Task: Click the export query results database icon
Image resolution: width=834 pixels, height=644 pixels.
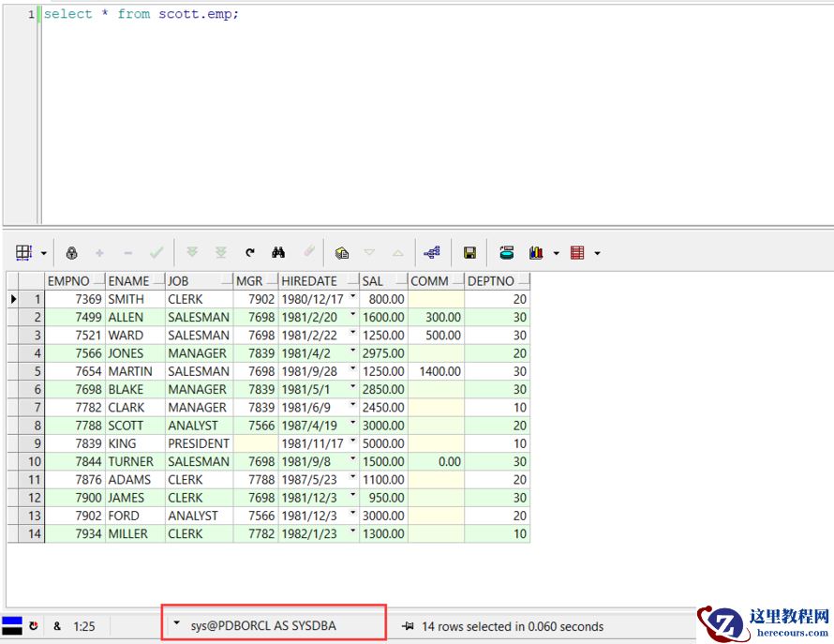Action: pyautogui.click(x=507, y=253)
